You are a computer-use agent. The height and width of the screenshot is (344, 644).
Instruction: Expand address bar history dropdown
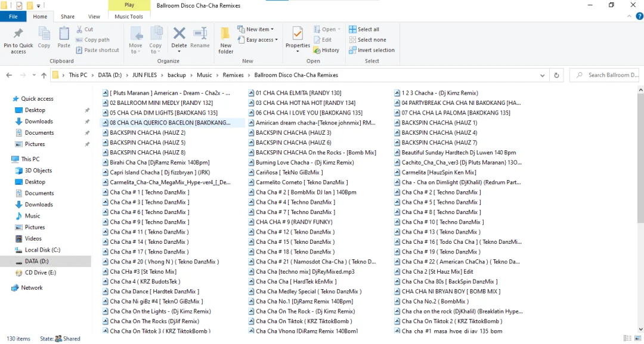click(x=542, y=75)
